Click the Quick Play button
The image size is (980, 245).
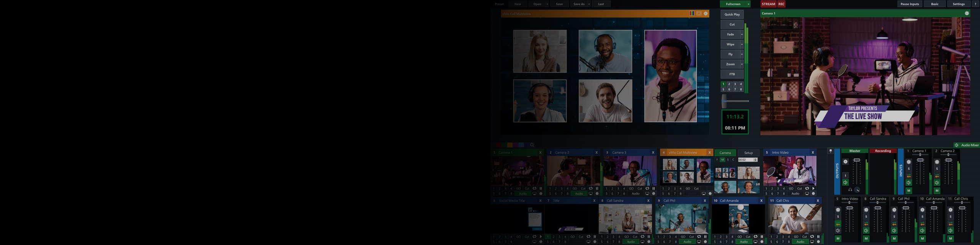(x=732, y=15)
